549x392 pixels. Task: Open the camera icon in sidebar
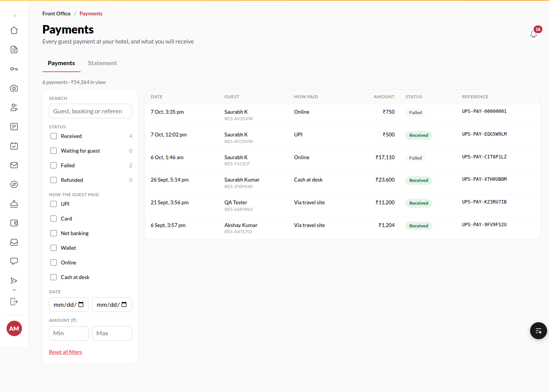click(14, 88)
